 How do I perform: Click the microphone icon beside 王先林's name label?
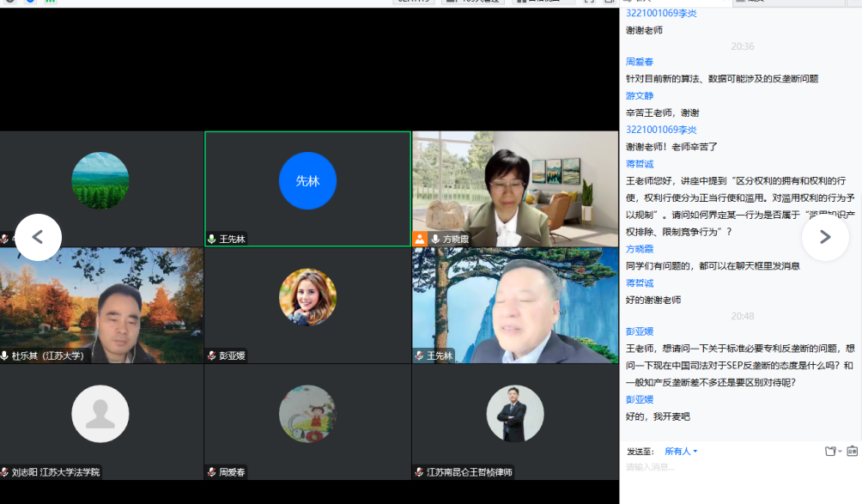[x=211, y=239]
